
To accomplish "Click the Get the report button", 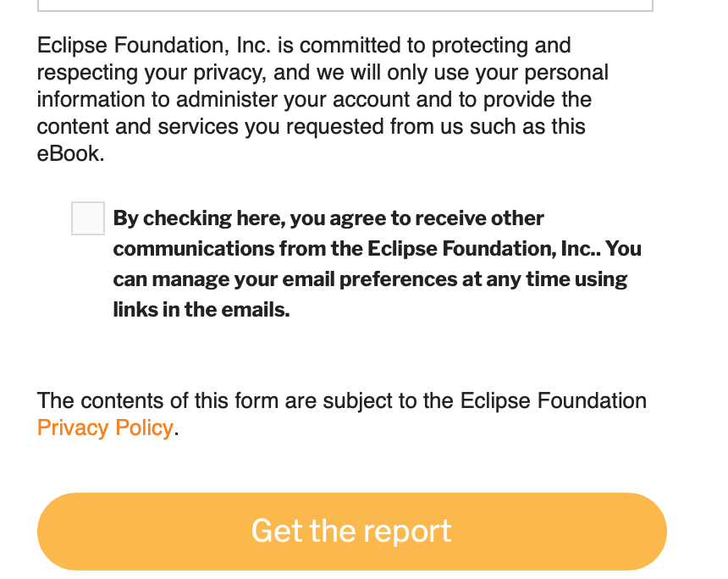I will (x=352, y=532).
